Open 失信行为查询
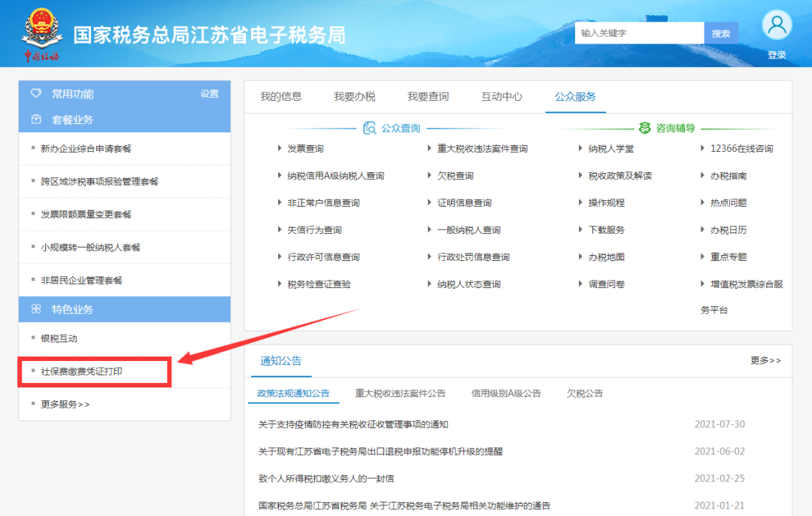The image size is (812, 516). (314, 229)
